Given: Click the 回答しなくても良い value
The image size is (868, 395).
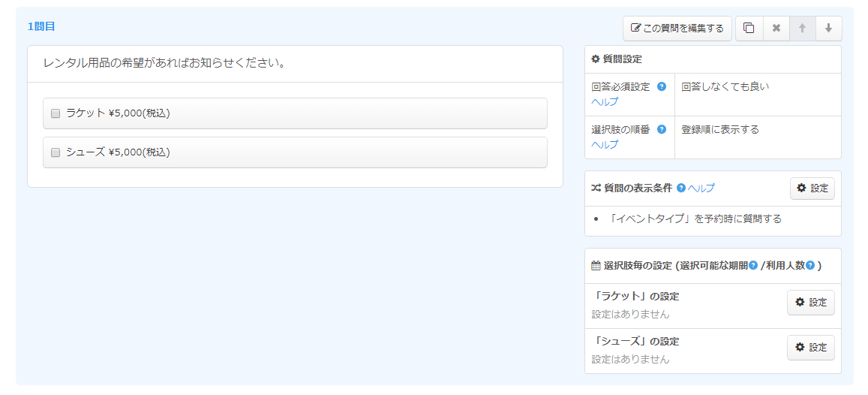Looking at the screenshot, I should [725, 86].
